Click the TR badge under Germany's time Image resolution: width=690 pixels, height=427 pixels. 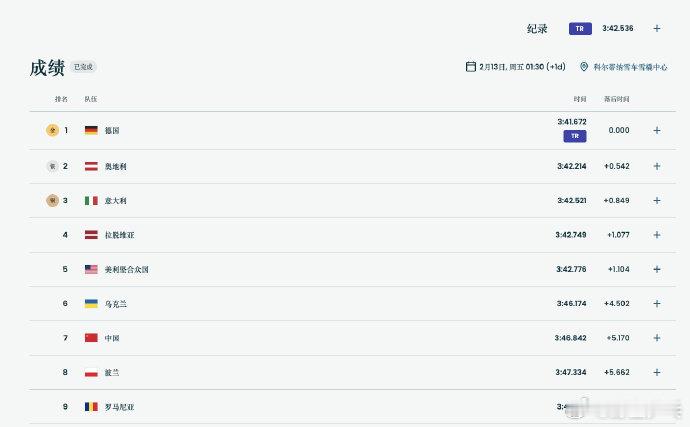click(x=574, y=136)
